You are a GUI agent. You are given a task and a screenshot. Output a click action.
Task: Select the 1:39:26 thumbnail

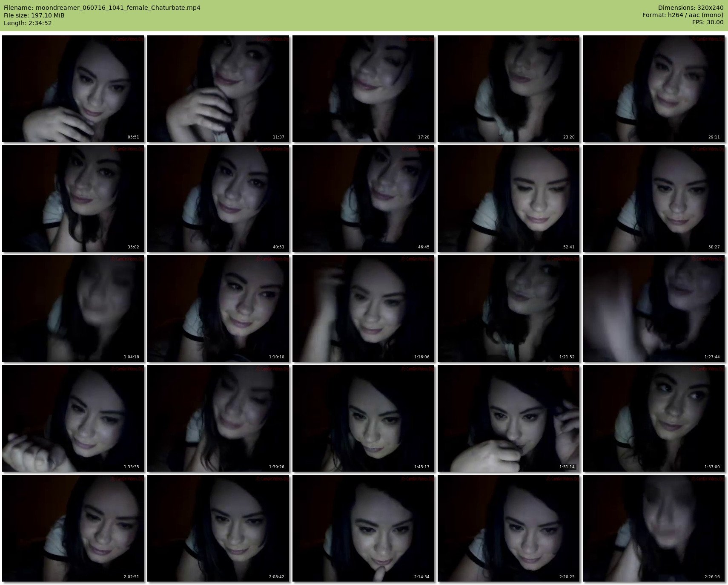click(x=218, y=418)
